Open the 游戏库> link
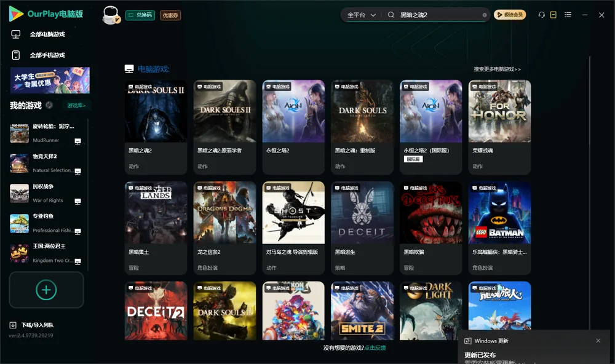 pyautogui.click(x=76, y=105)
